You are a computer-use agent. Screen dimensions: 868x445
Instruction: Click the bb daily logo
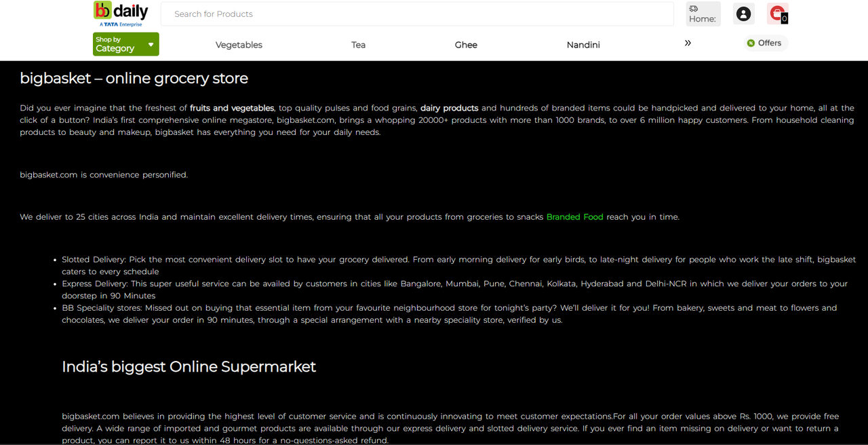click(x=121, y=14)
